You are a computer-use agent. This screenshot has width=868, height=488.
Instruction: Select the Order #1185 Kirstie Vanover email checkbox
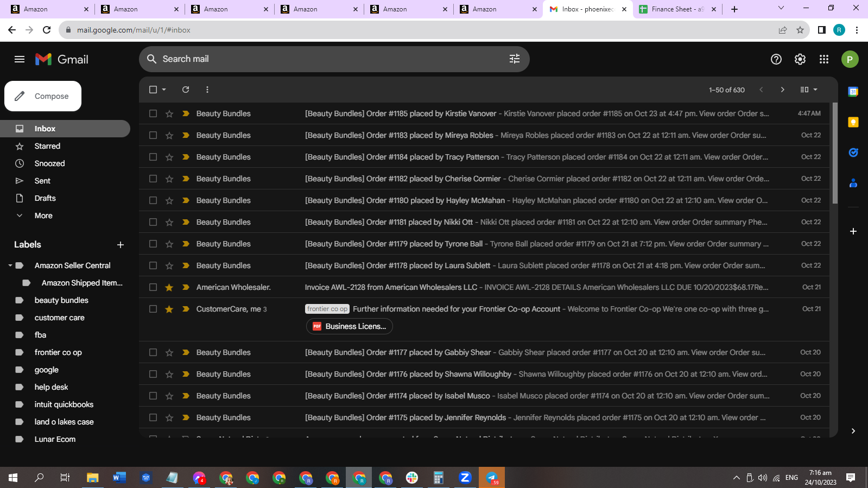153,113
